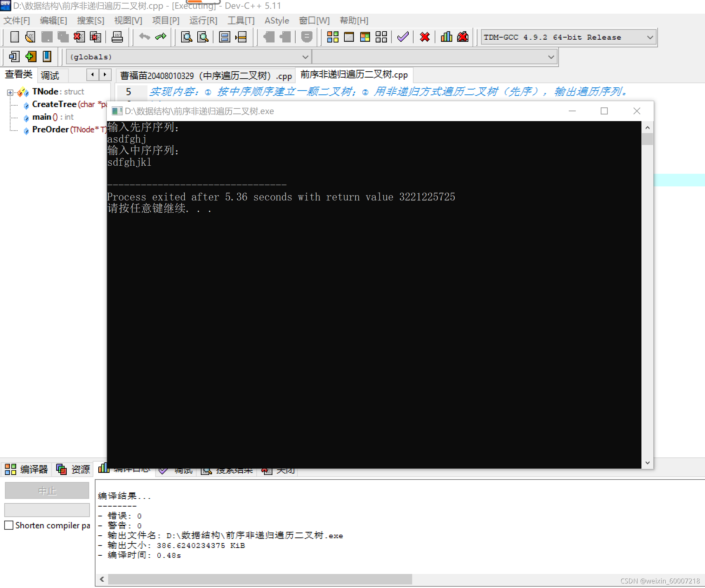Expand the TNode struct tree node

pyautogui.click(x=10, y=92)
